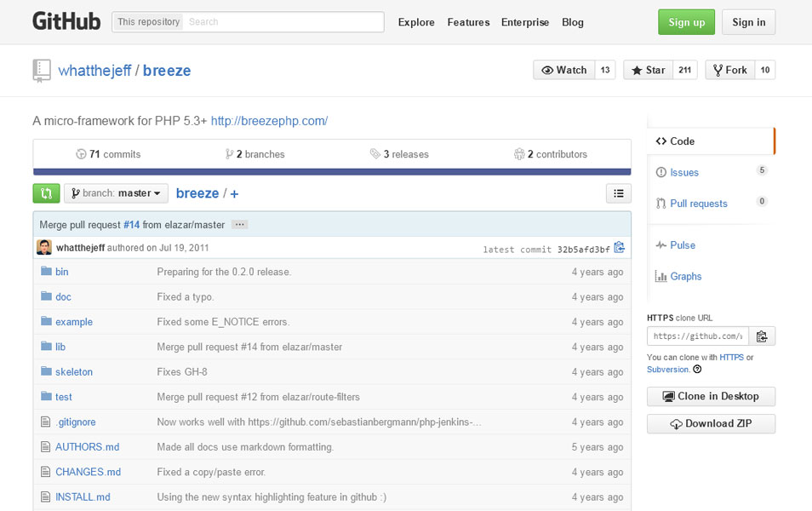Image resolution: width=812 pixels, height=511 pixels.
Task: Click the Sign up button
Action: click(686, 22)
